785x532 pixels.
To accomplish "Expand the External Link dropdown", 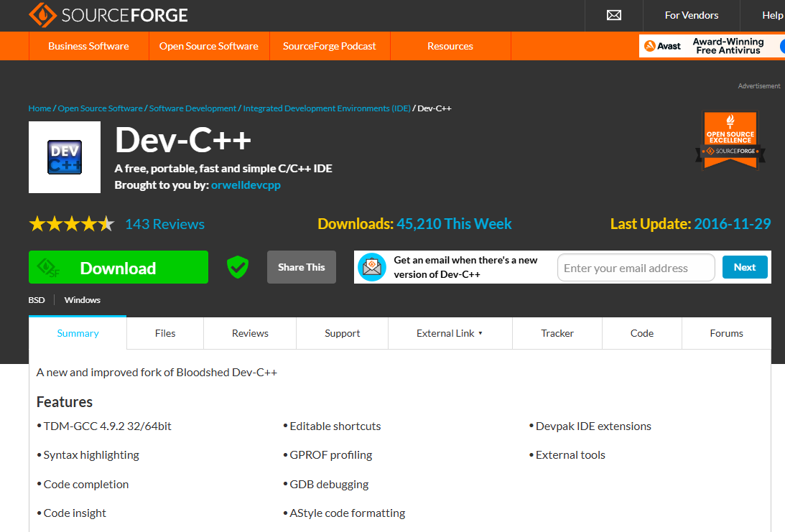I will pyautogui.click(x=450, y=333).
